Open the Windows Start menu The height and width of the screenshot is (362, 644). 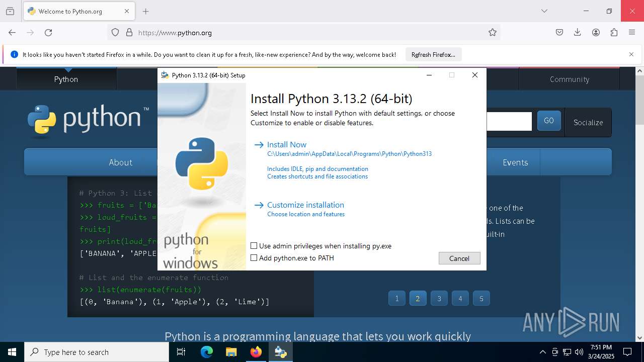coord(12,352)
